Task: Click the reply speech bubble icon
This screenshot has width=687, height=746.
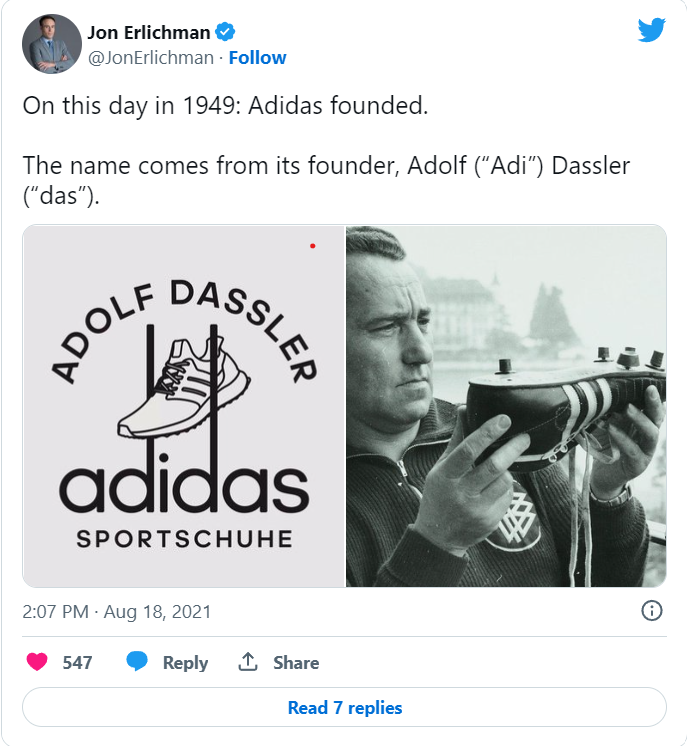Action: coord(138,662)
